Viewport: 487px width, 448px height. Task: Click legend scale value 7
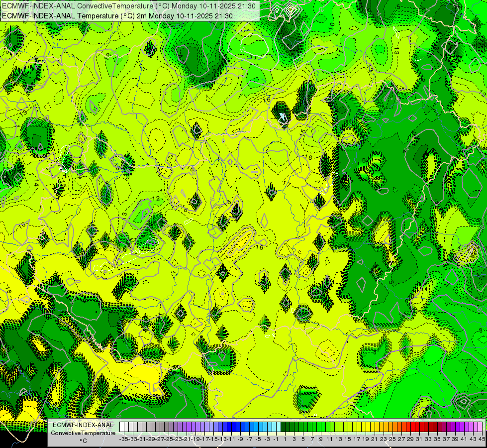[312, 439]
